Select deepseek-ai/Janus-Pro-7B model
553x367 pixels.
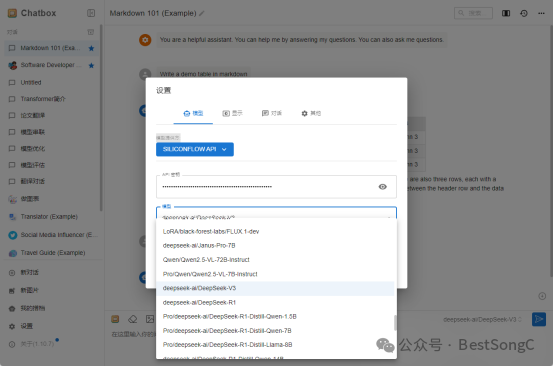(x=275, y=246)
